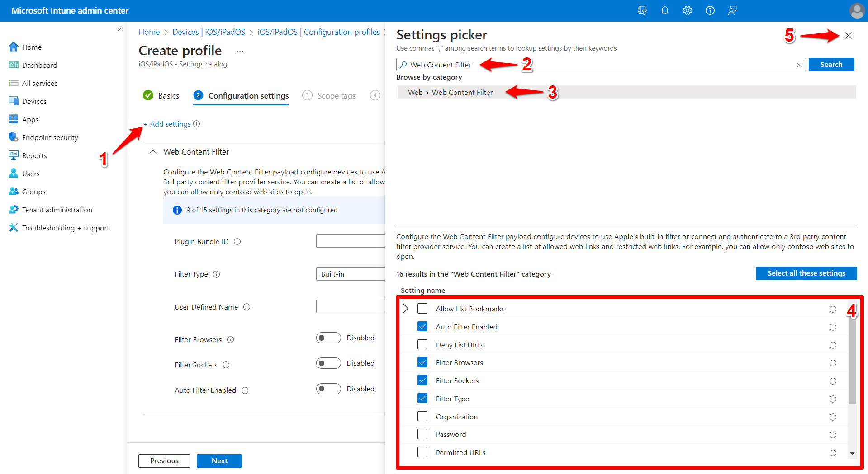Click User Defined Name input field

[351, 306]
